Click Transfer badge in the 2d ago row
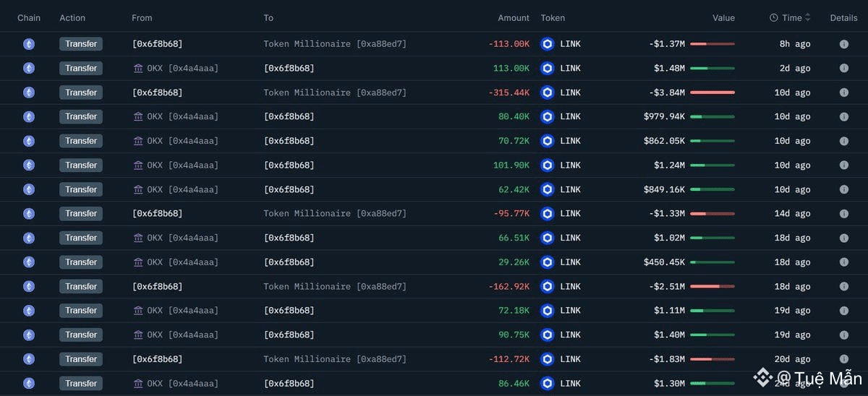The width and height of the screenshot is (868, 396). (81, 69)
